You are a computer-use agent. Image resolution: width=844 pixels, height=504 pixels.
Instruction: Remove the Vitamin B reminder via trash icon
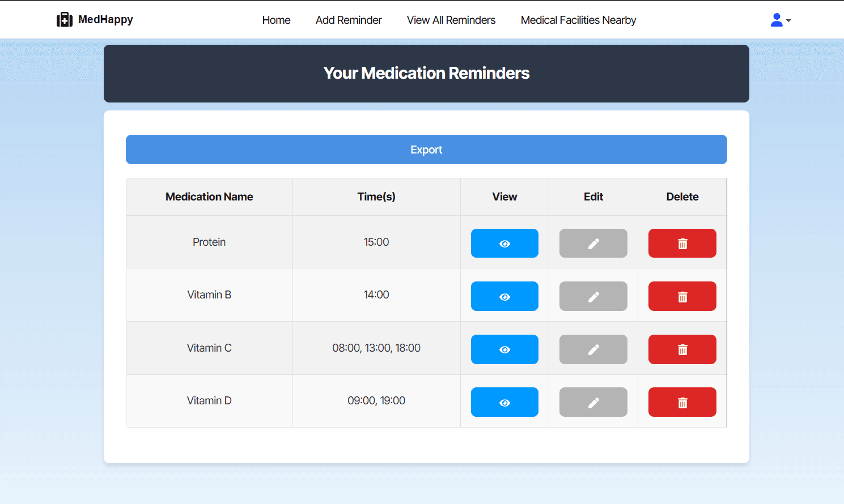tap(682, 296)
